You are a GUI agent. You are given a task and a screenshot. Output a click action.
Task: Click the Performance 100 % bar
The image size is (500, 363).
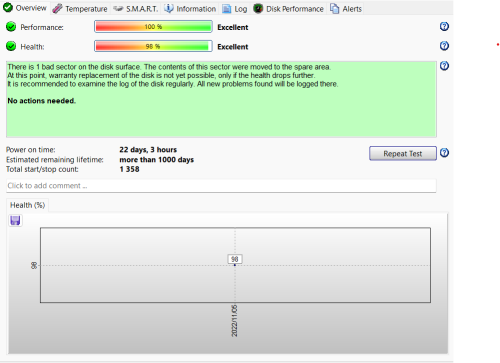click(153, 27)
